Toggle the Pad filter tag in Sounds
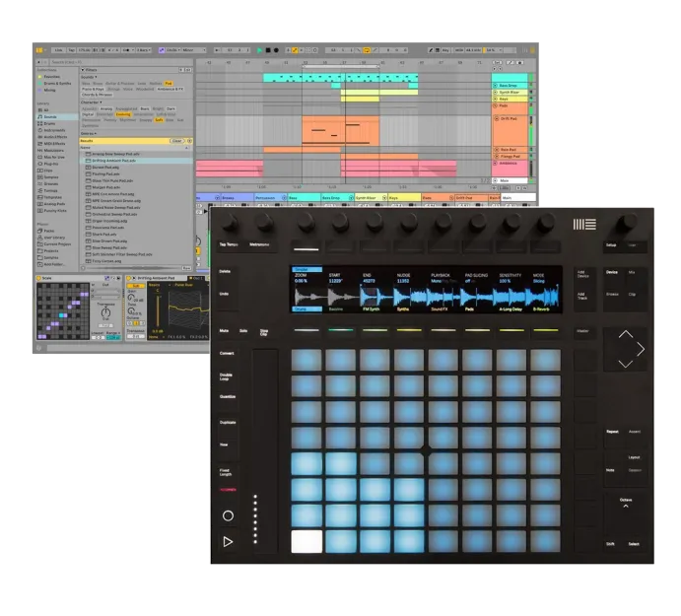 tap(169, 84)
